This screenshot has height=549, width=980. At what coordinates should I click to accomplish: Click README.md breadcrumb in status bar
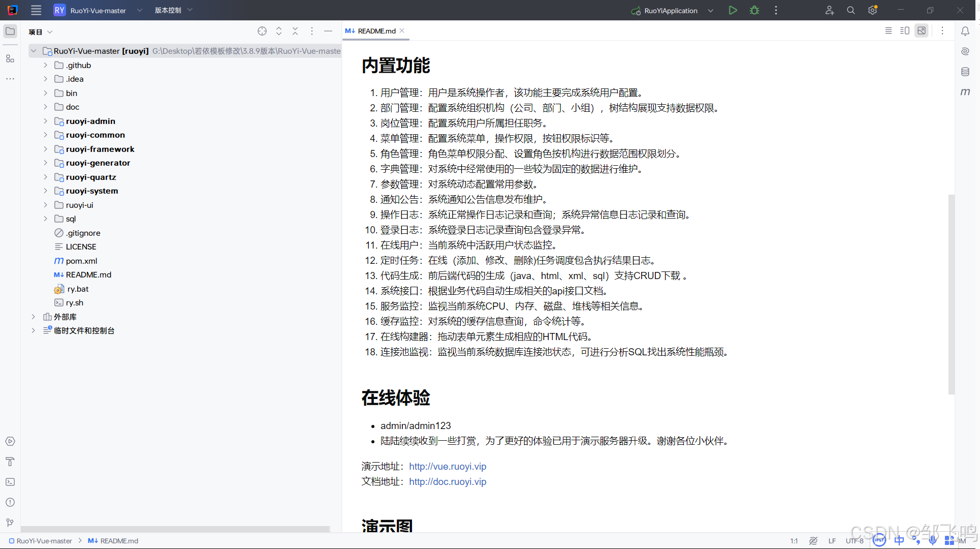[x=113, y=541]
